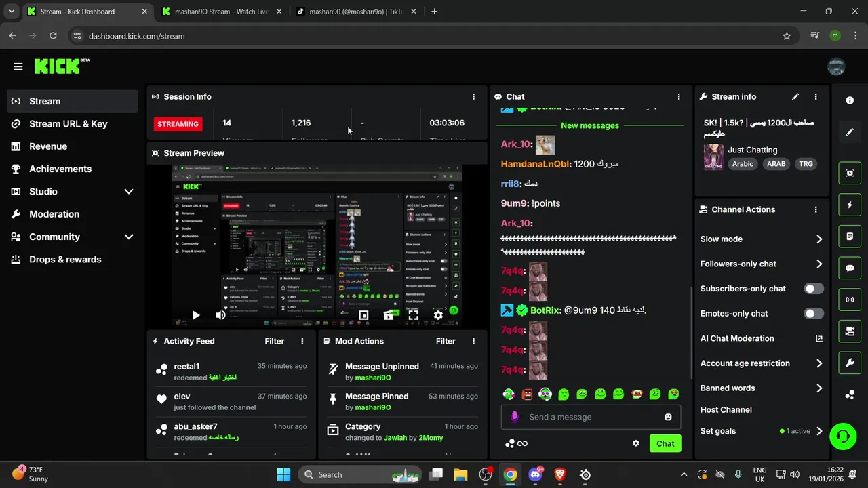Toggle Subscribers-only chat switch
868x488 pixels.
pos(814,289)
